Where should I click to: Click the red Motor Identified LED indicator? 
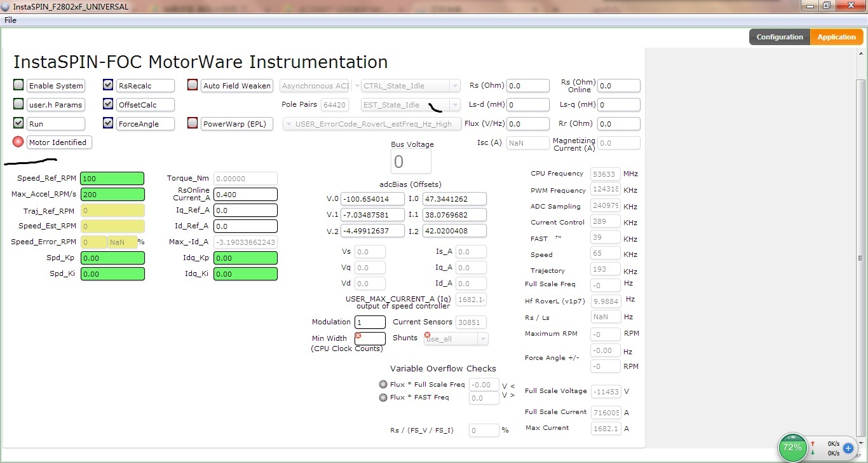tap(18, 142)
